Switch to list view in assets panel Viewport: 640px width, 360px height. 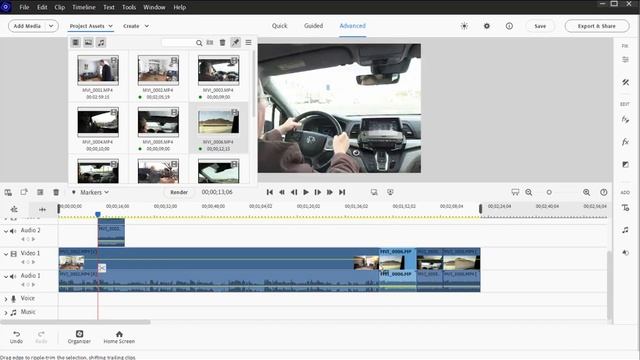coord(210,42)
